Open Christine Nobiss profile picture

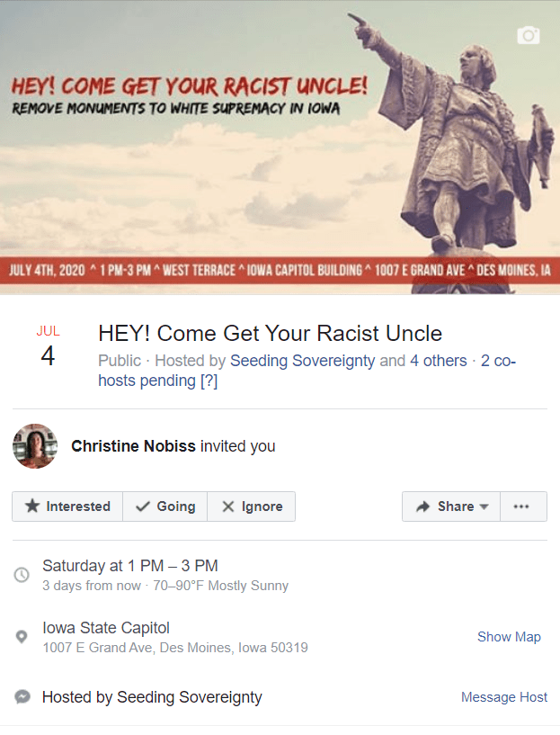tap(35, 446)
